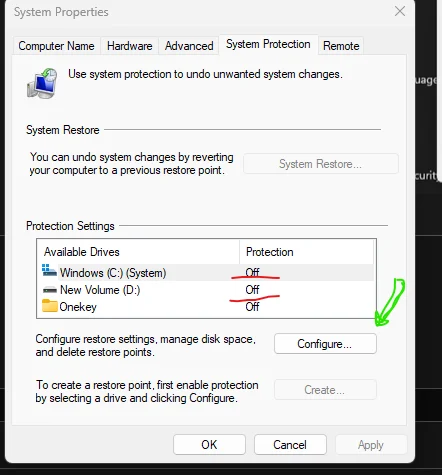This screenshot has height=475, width=442.
Task: Click the Configure... button
Action: click(x=325, y=344)
